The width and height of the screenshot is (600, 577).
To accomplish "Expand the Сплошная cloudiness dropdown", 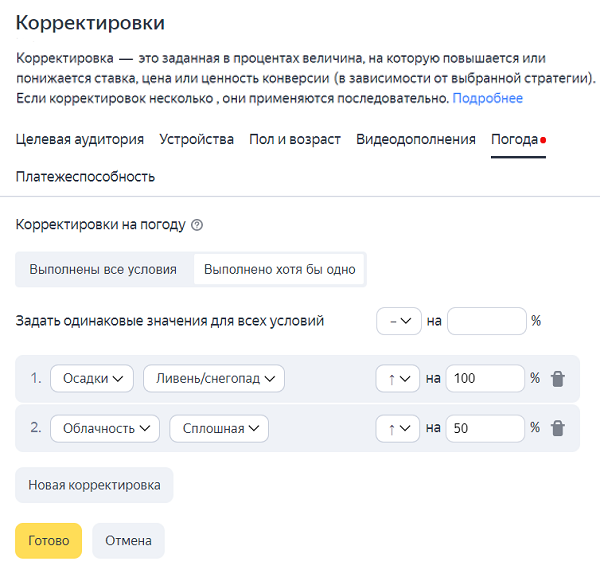I will click(219, 428).
